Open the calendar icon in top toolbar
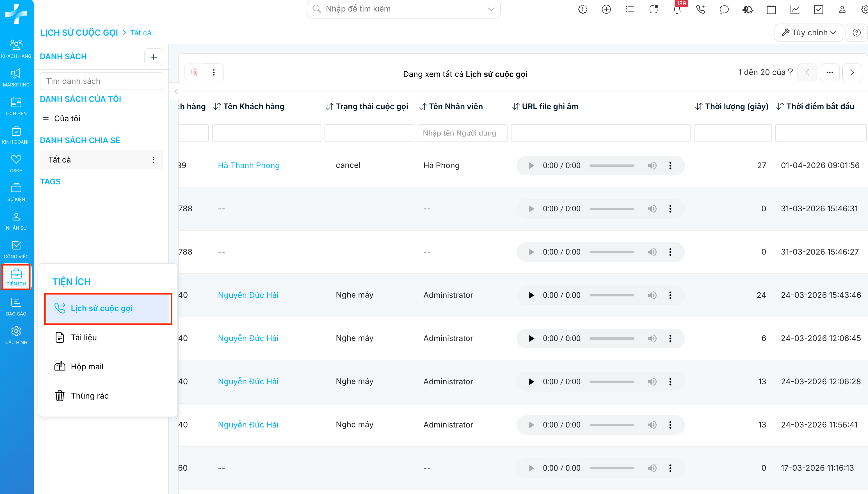868x494 pixels. (771, 9)
